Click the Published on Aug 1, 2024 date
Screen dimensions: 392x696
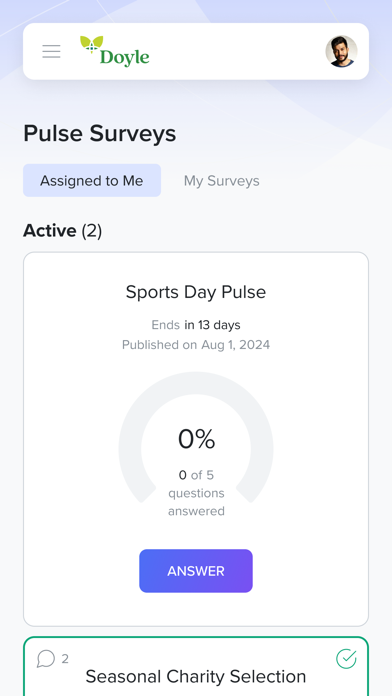tap(196, 345)
